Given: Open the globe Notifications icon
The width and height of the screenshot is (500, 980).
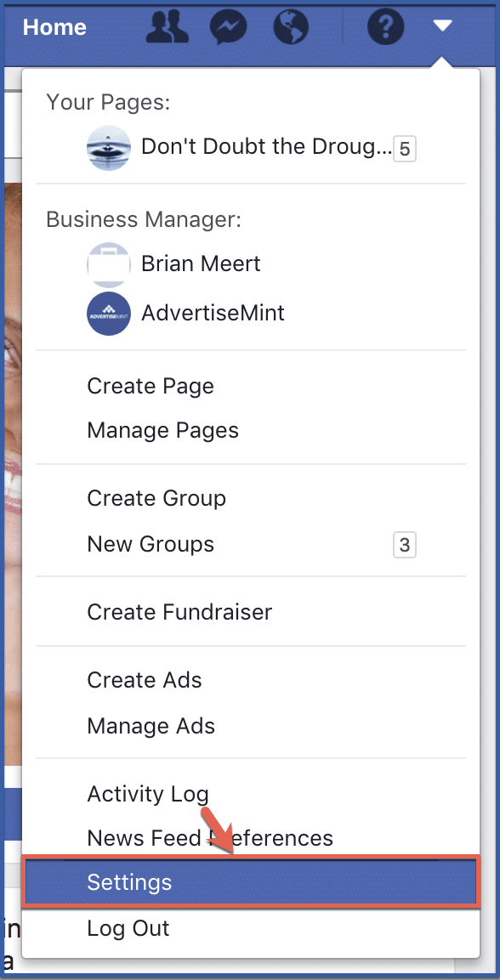Looking at the screenshot, I should point(291,28).
